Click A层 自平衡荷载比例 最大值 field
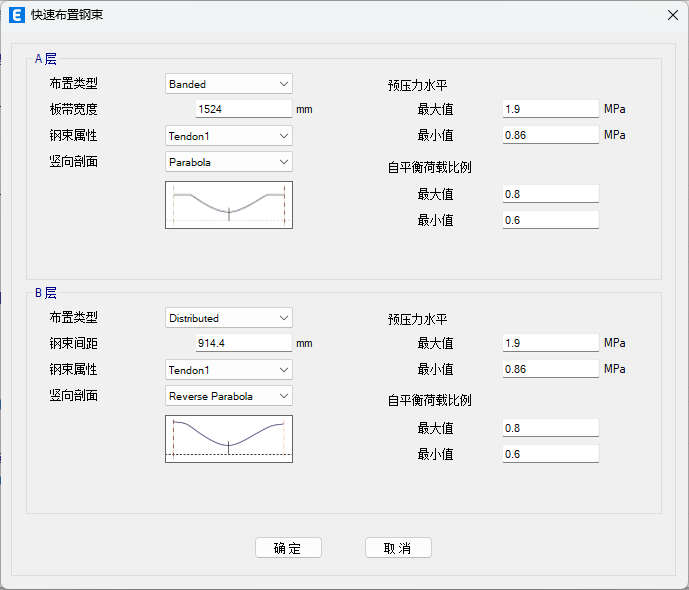This screenshot has width=689, height=590. point(550,194)
